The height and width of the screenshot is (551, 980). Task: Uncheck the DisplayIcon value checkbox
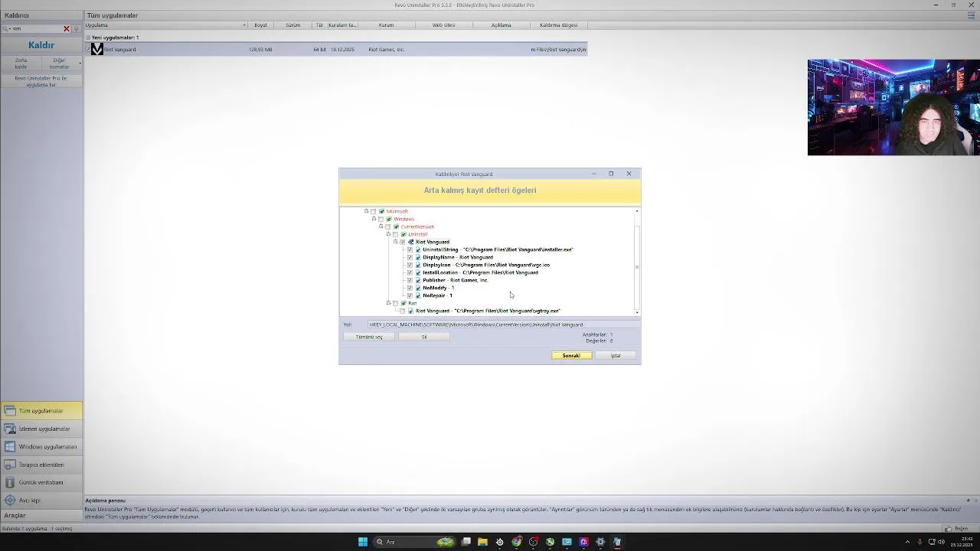click(x=410, y=265)
